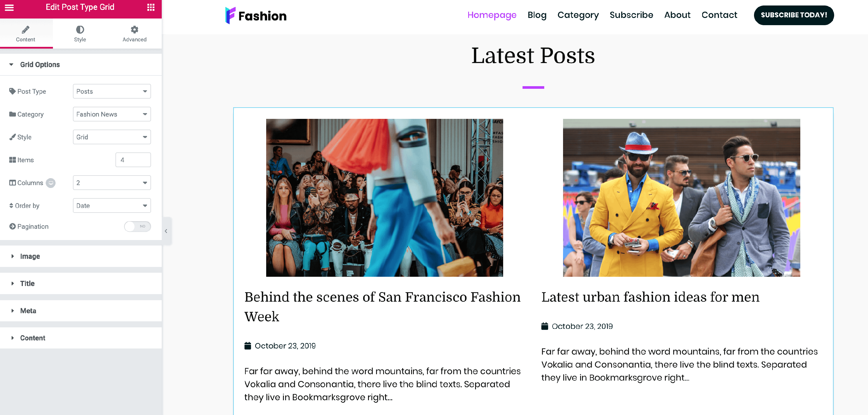Open the Category dropdown showing Fashion News

pyautogui.click(x=111, y=114)
